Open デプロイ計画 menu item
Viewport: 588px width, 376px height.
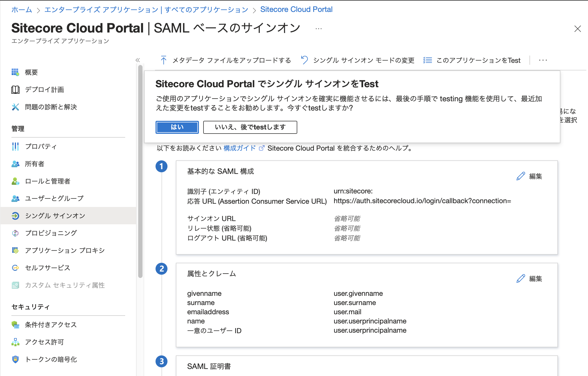click(x=68, y=90)
